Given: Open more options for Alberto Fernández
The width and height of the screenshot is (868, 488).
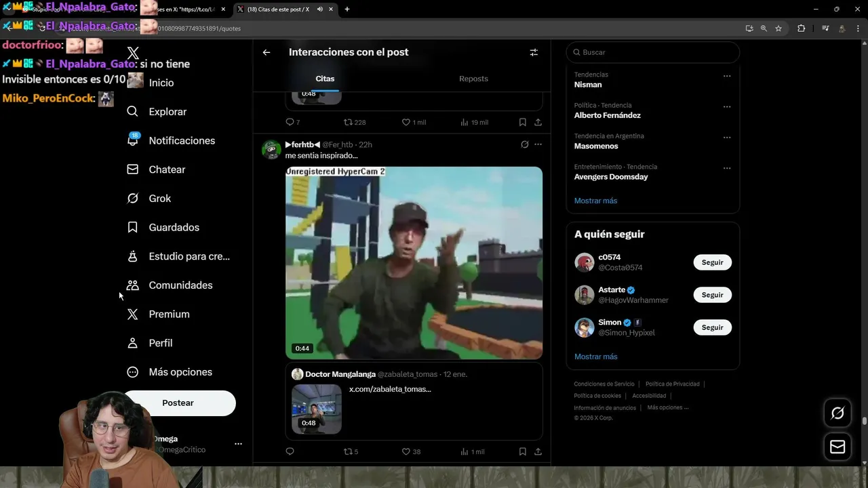Looking at the screenshot, I should pos(727,106).
